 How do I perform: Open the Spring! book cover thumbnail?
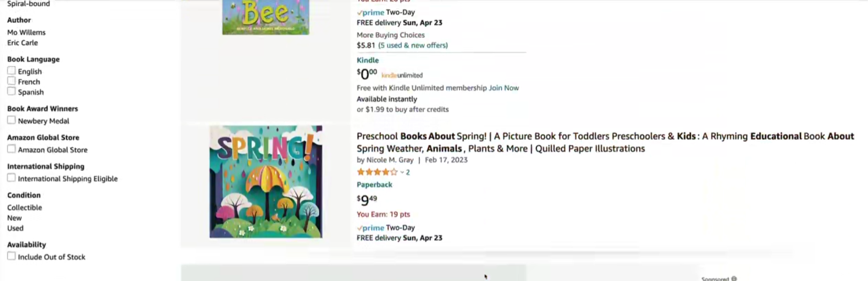tap(266, 182)
